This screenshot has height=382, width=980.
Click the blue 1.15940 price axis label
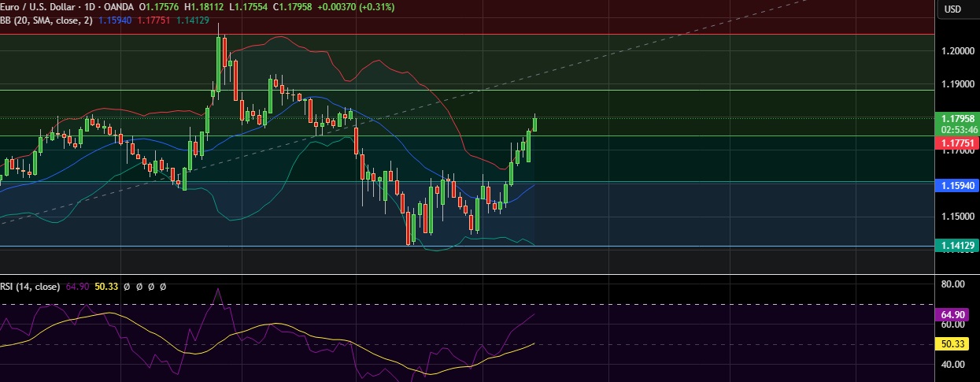click(x=958, y=186)
